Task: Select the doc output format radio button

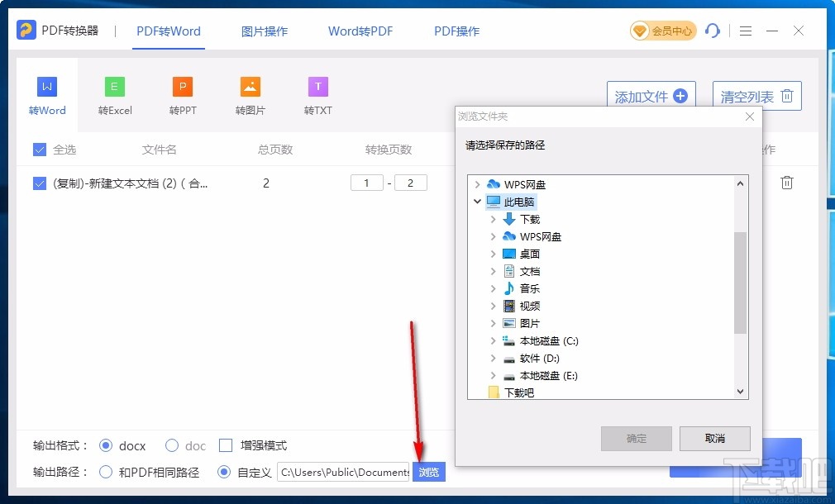Action: 171,445
